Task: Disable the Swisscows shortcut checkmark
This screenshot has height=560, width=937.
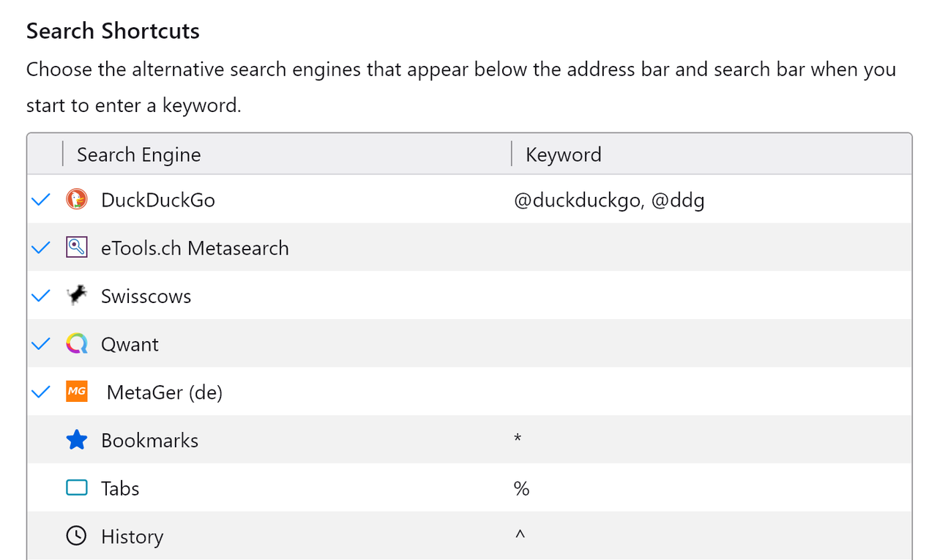Action: coord(42,296)
